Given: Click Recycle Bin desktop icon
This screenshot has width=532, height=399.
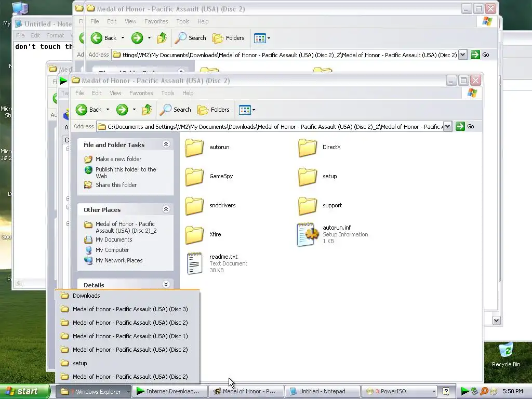Looking at the screenshot, I should pyautogui.click(x=506, y=355).
